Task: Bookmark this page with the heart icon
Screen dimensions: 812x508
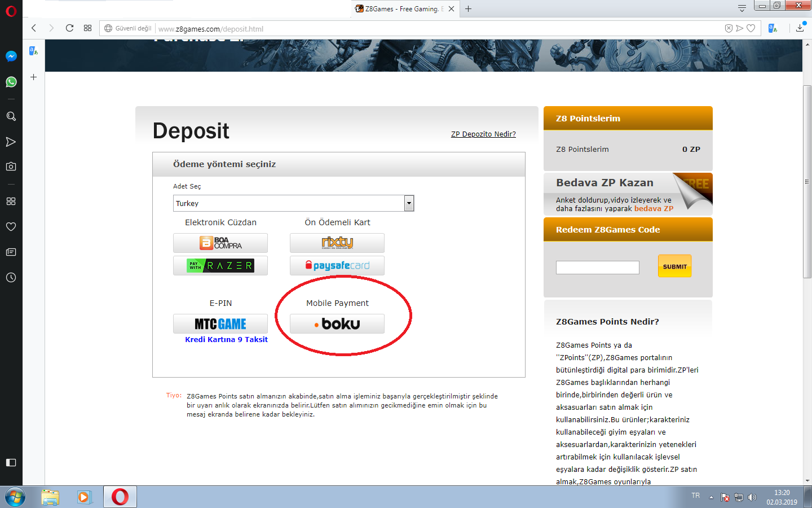Action: [x=751, y=28]
